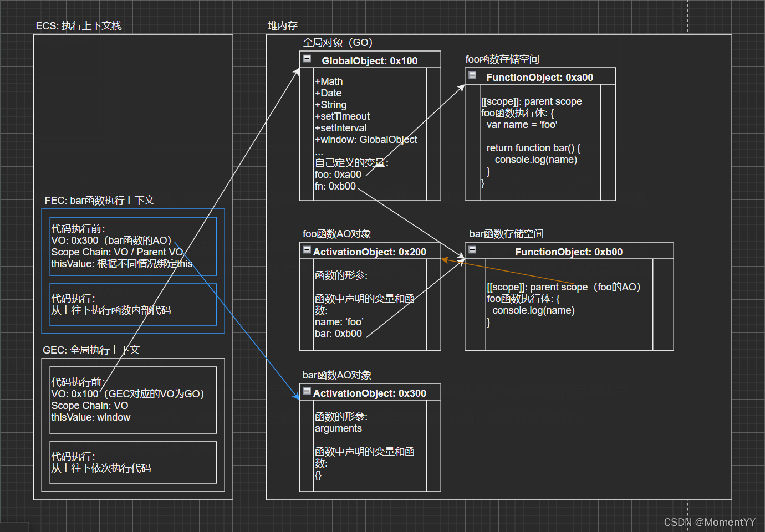Click console.log(name) in FunctionObject 0xa00

click(x=536, y=160)
